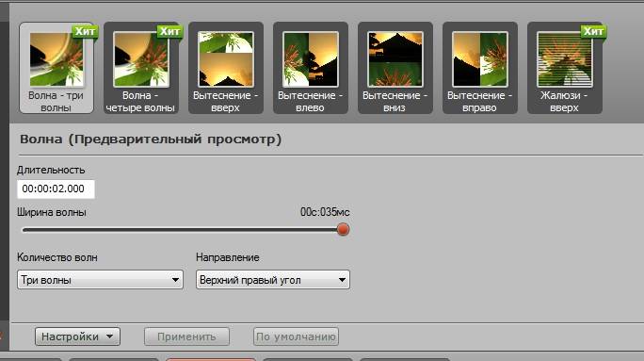Viewport: 644px width, 361px height.
Task: Select the Волна - три волны transition
Action: [56, 68]
